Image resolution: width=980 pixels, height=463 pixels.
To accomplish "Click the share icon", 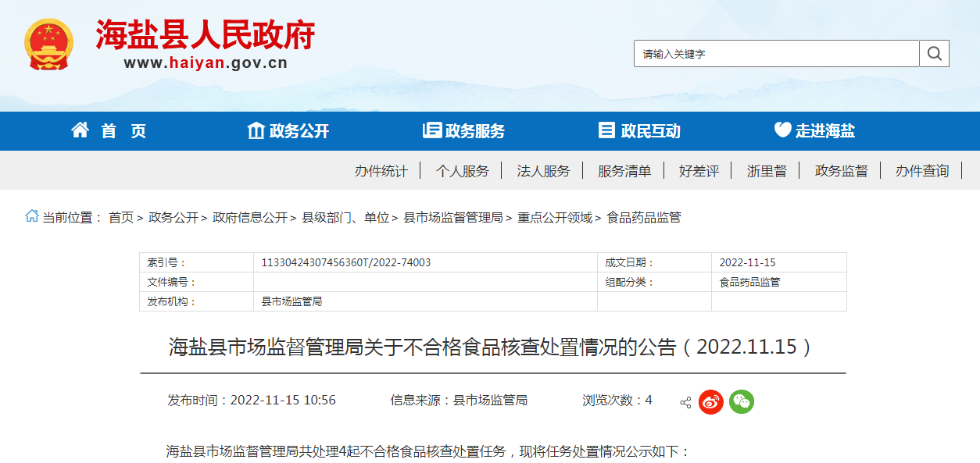I will tap(685, 403).
